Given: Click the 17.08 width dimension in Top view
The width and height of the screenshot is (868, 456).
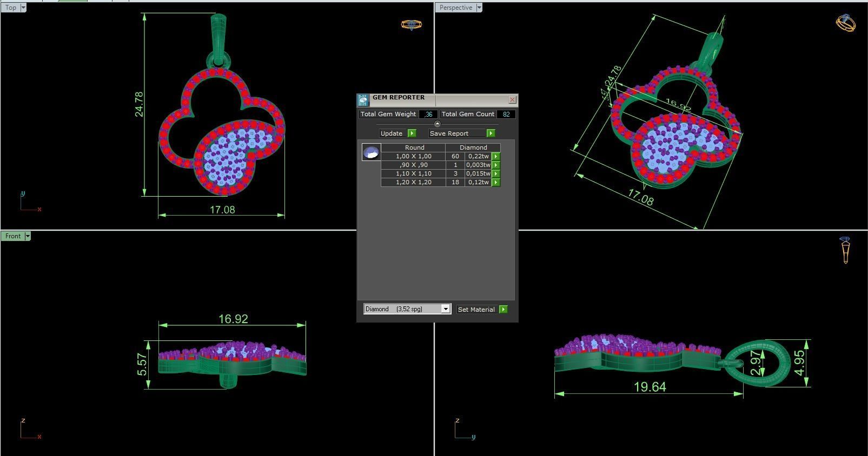Looking at the screenshot, I should tap(222, 210).
